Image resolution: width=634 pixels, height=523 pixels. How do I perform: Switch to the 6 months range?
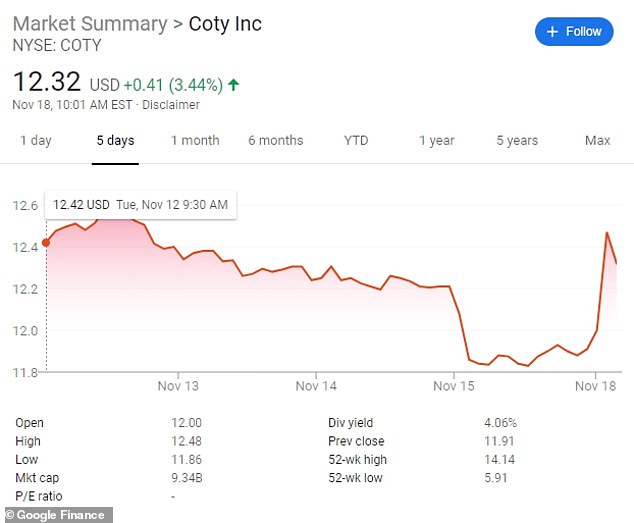pos(275,141)
